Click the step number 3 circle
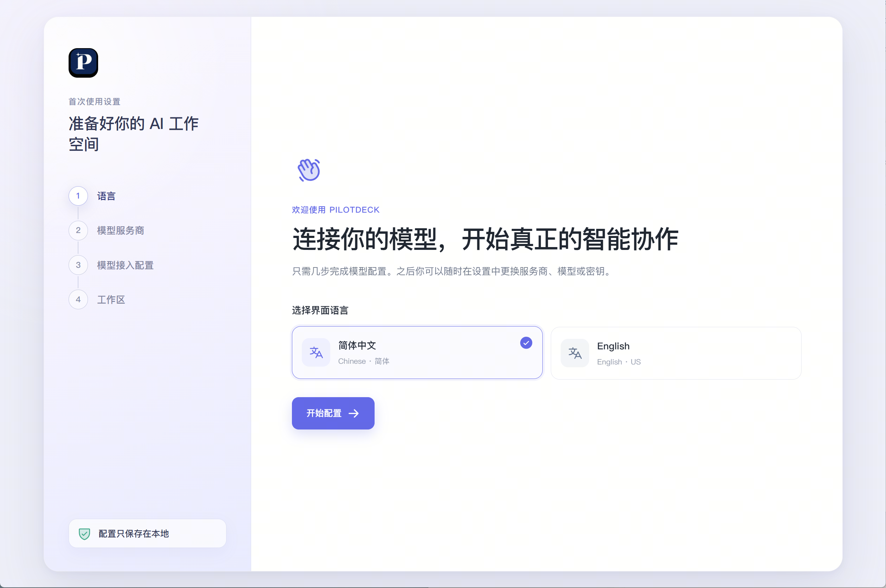 coord(78,265)
